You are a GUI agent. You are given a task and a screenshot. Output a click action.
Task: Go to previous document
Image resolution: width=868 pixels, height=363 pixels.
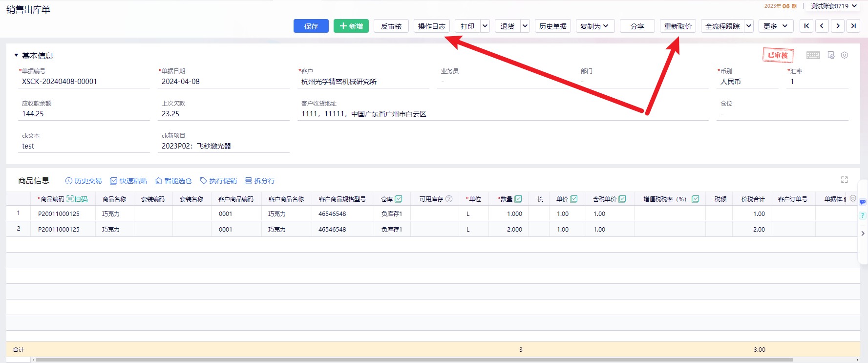pos(822,26)
